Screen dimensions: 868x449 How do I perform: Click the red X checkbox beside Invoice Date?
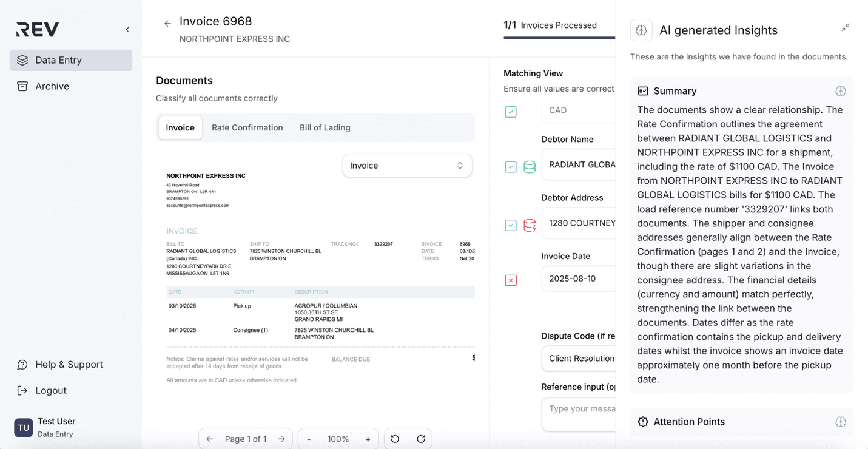(x=510, y=280)
